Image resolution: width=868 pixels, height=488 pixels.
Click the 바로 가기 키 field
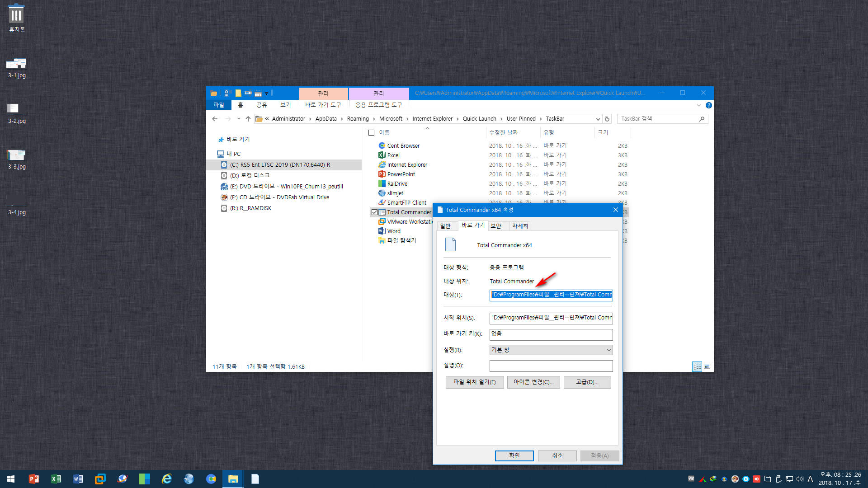tap(551, 334)
